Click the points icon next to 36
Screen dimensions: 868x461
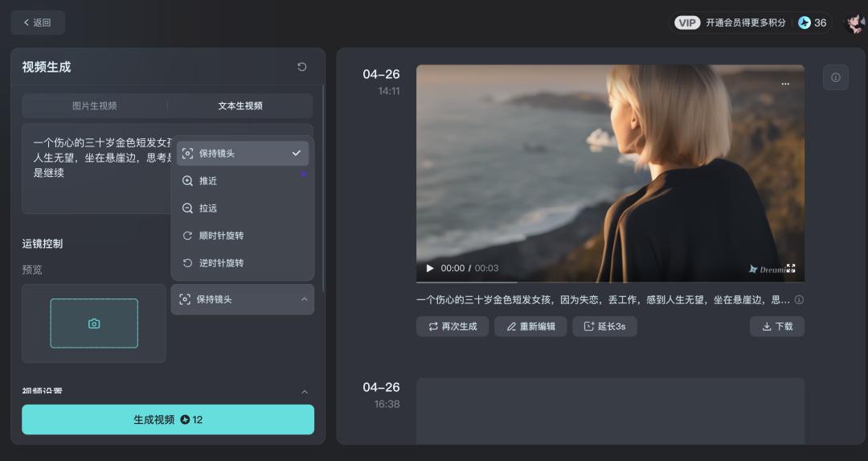(x=805, y=23)
